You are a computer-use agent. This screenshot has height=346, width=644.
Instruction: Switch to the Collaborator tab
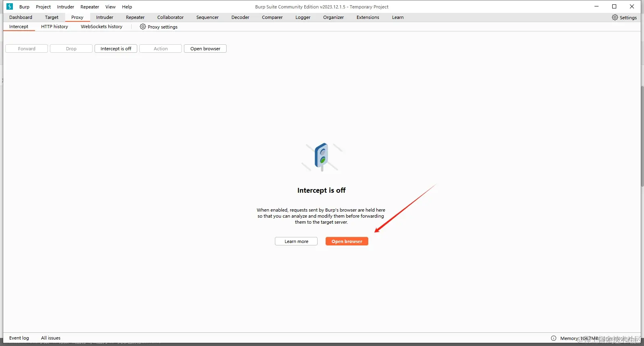(x=170, y=17)
